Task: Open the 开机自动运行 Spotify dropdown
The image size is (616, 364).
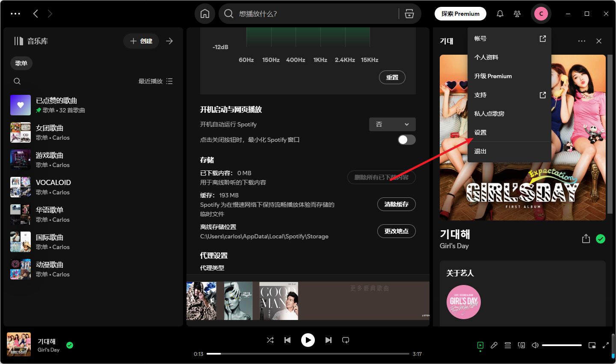Action: 392,124
